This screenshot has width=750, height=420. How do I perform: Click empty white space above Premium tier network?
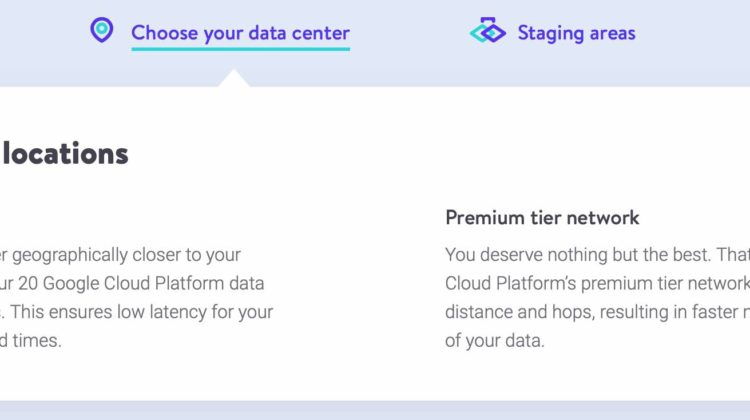tap(540, 189)
